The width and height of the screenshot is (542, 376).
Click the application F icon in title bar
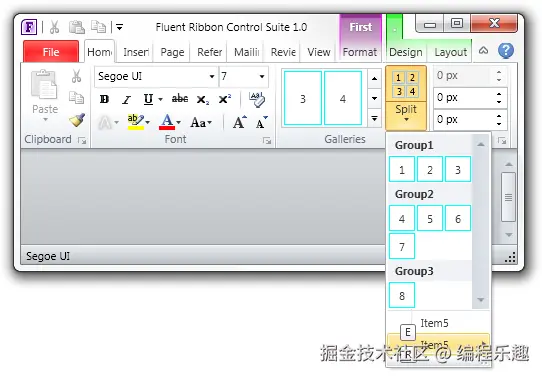pyautogui.click(x=29, y=27)
